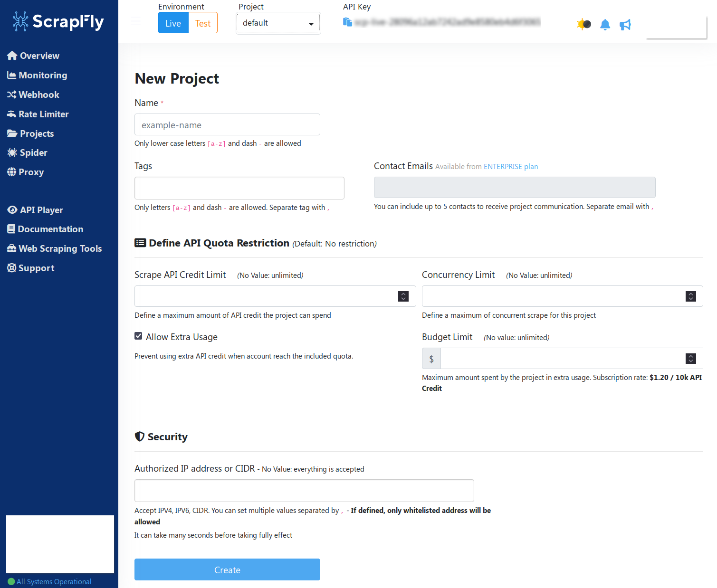Click the blurred API key text

click(448, 22)
